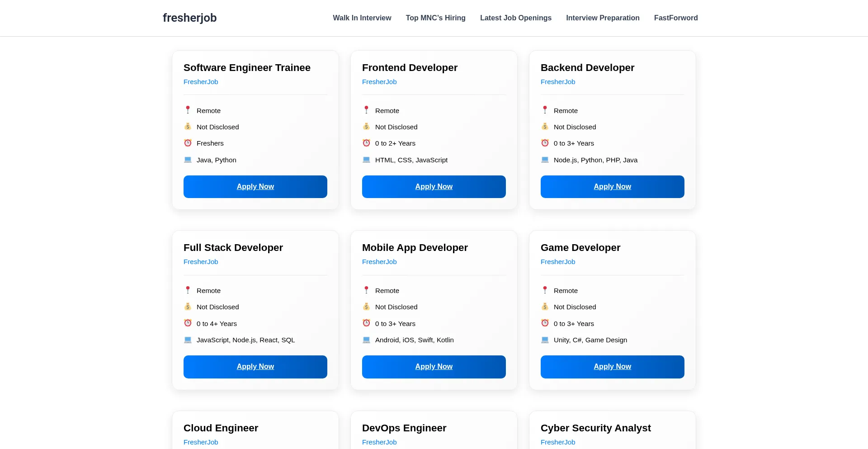The image size is (868, 449).
Task: Click the location pin icon in Software Engineer Trainee card
Action: (188, 110)
